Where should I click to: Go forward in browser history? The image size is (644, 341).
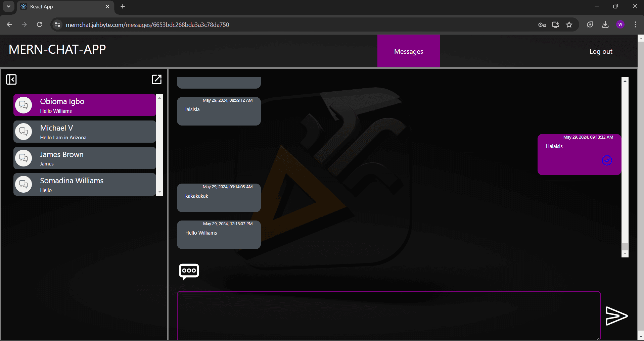pos(24,25)
